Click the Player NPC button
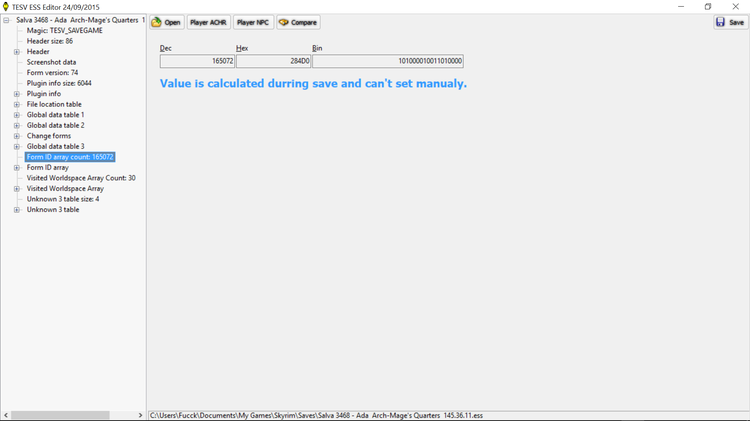This screenshot has height=421, width=750. [253, 22]
